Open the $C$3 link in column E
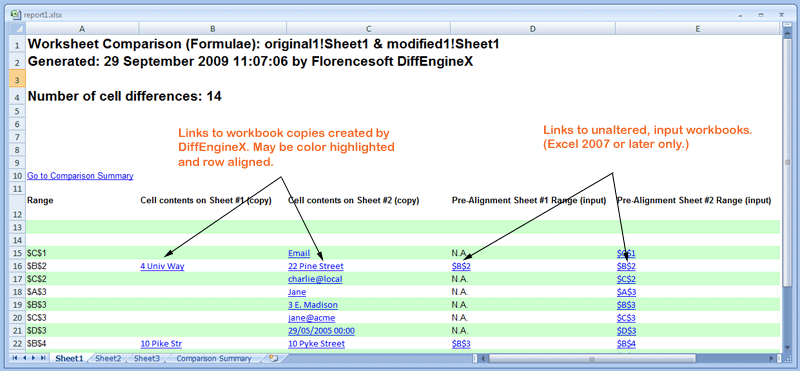This screenshot has width=800, height=371. click(627, 318)
